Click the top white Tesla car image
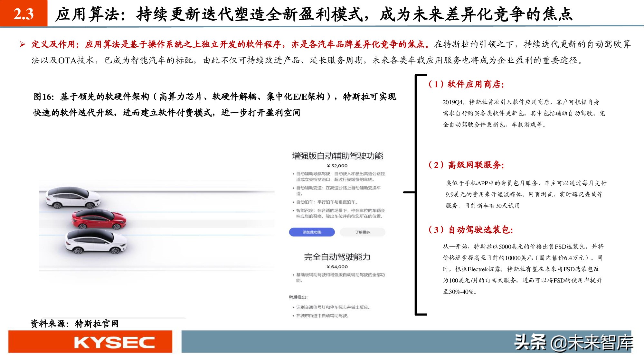 pos(73,198)
